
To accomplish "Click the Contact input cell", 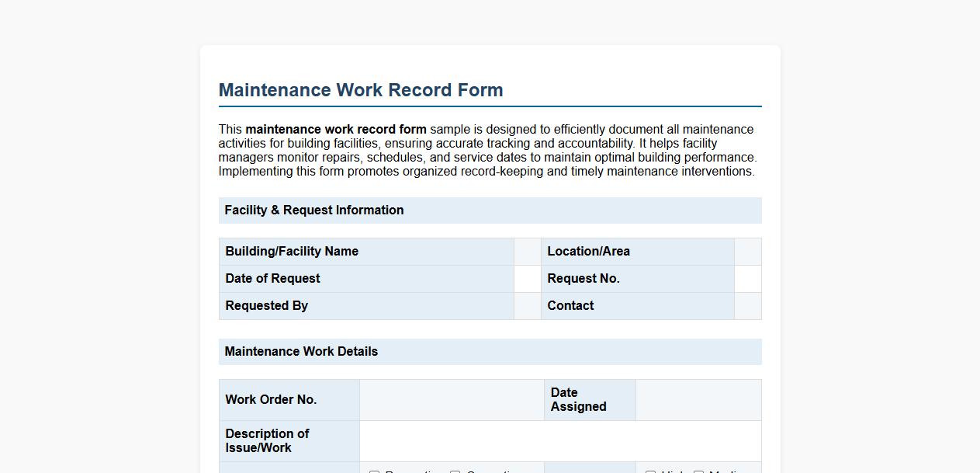I will click(746, 305).
